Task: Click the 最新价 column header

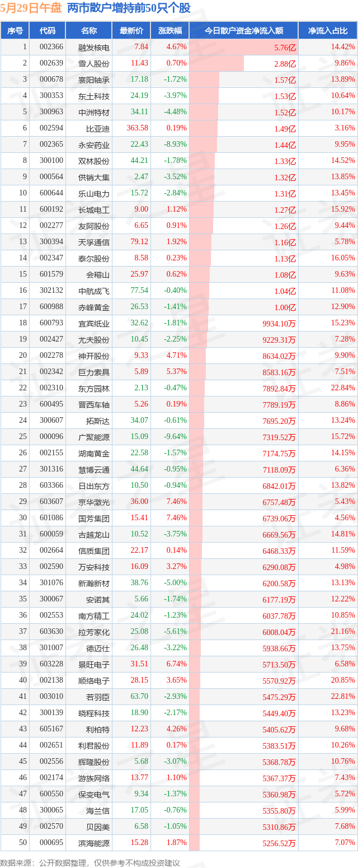Action: (x=131, y=31)
